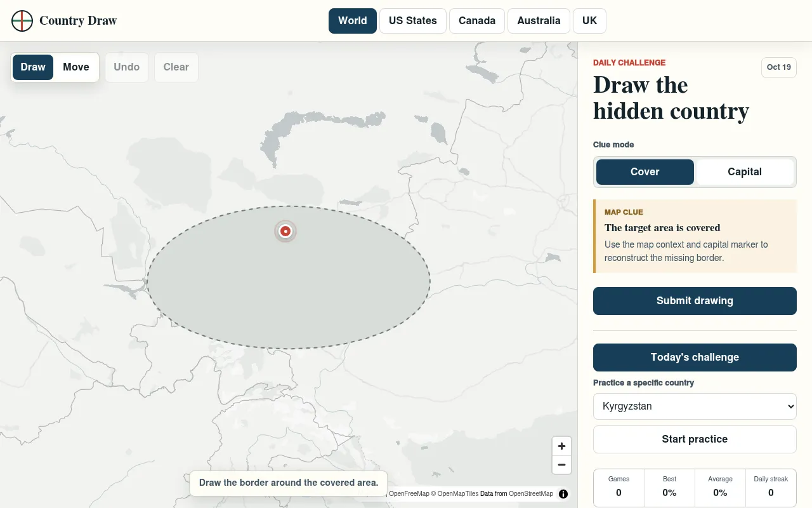Click the 'Clue mode' label
This screenshot has height=508, width=812.
coord(613,145)
